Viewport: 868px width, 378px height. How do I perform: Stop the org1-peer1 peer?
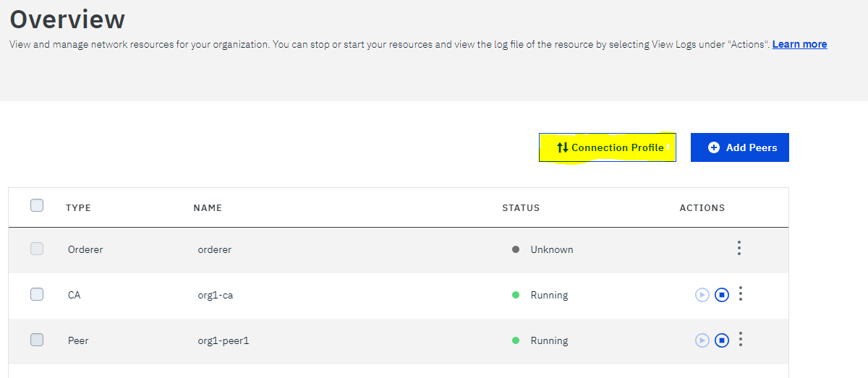pyautogui.click(x=721, y=340)
